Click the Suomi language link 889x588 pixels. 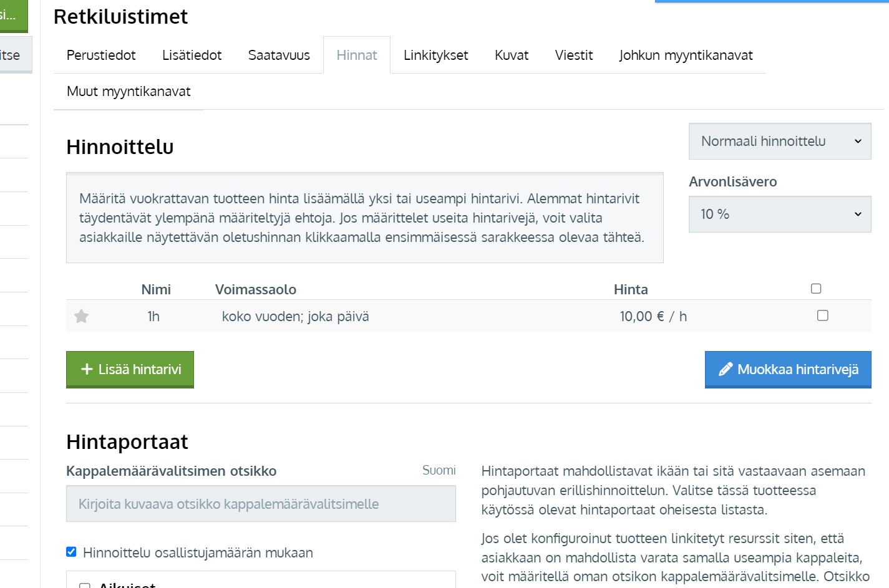point(439,470)
